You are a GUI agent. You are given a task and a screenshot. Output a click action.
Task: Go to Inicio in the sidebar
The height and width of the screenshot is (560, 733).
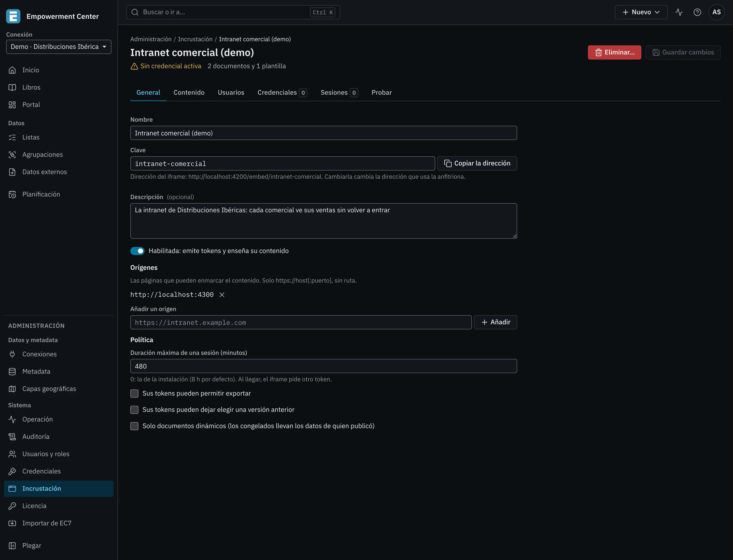tap(59, 70)
